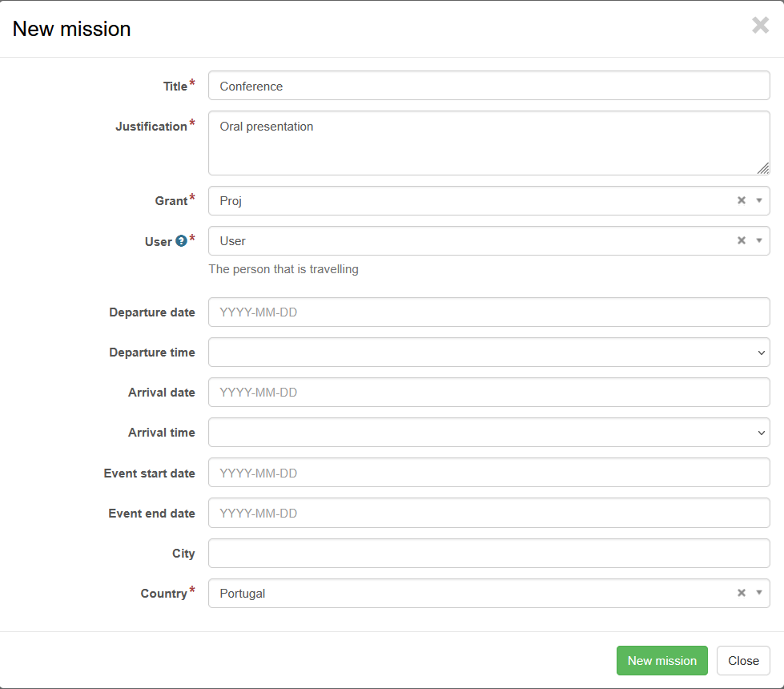Focus the Title input field
784x689 pixels.
pos(488,86)
